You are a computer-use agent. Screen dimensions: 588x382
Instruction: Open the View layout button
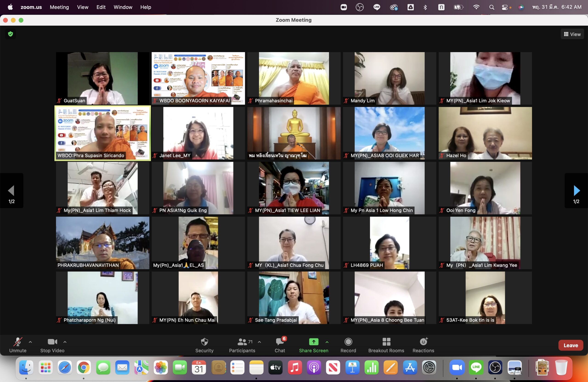coord(572,34)
